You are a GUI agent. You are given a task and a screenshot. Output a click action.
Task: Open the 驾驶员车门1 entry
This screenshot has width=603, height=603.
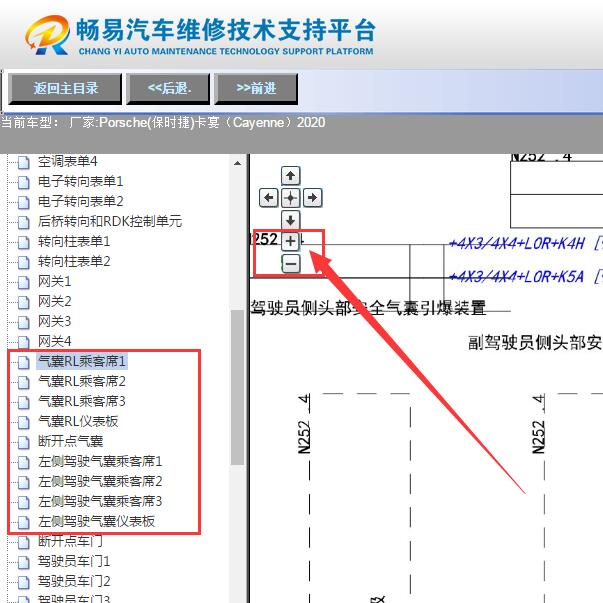tap(74, 561)
